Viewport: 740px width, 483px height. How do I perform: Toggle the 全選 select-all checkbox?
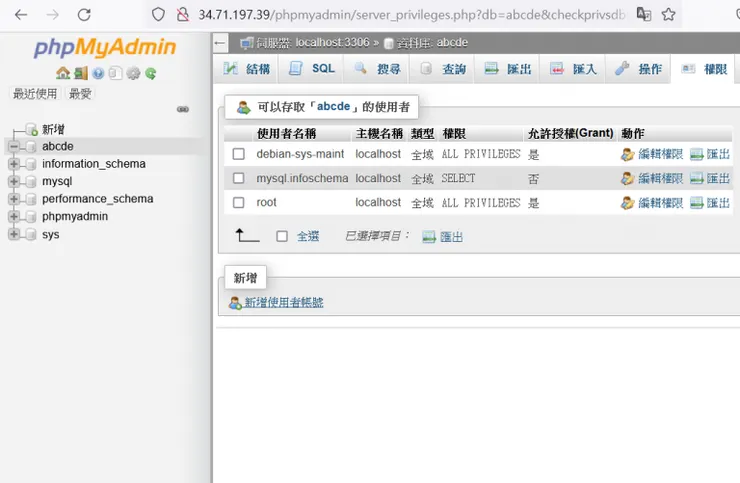coord(282,236)
